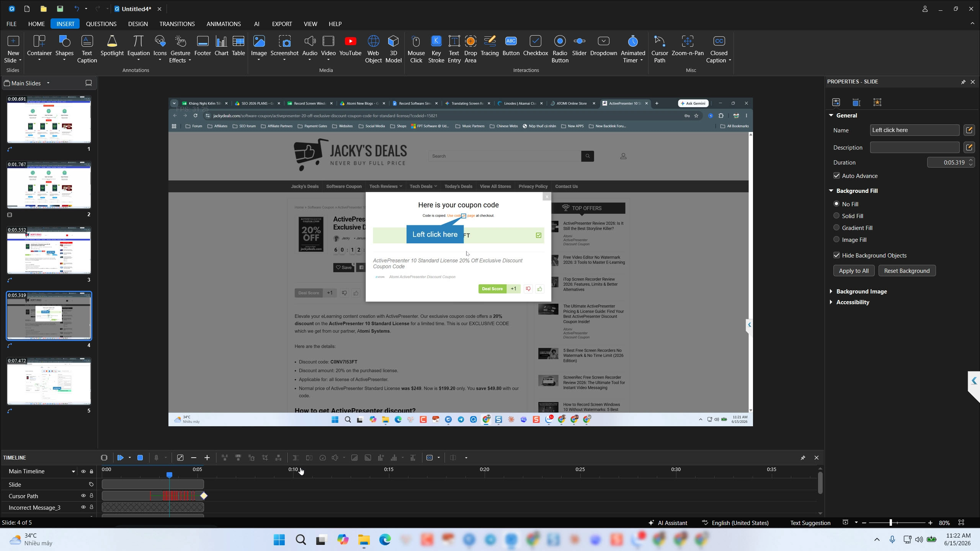Click the Stop button on timeline
This screenshot has height=551, width=980.
140,458
